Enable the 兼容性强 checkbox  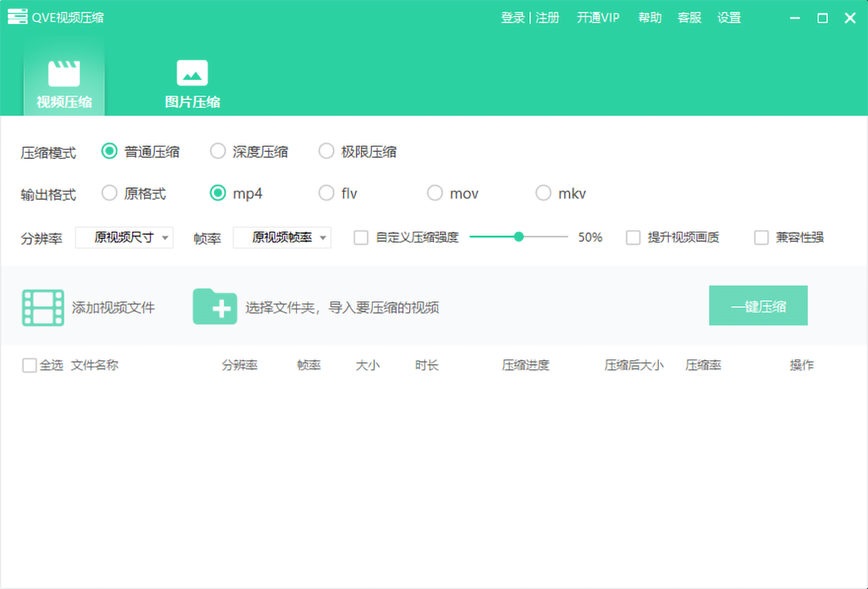[761, 237]
